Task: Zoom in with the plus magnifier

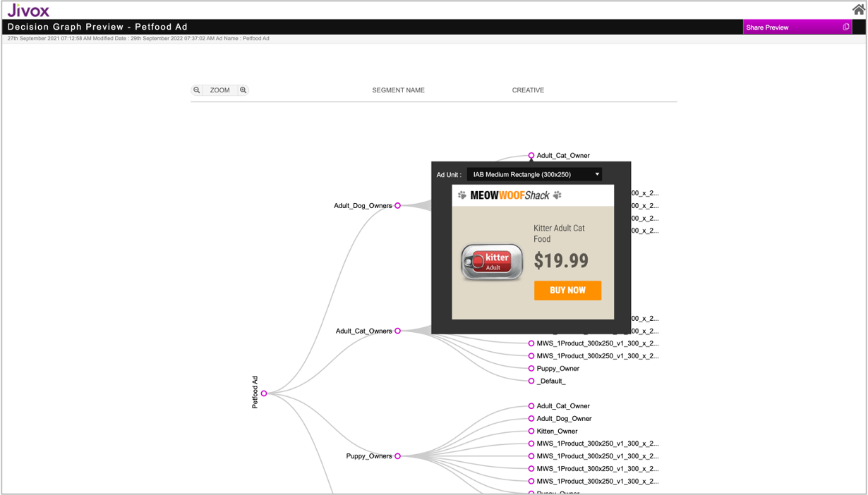Action: [x=243, y=90]
